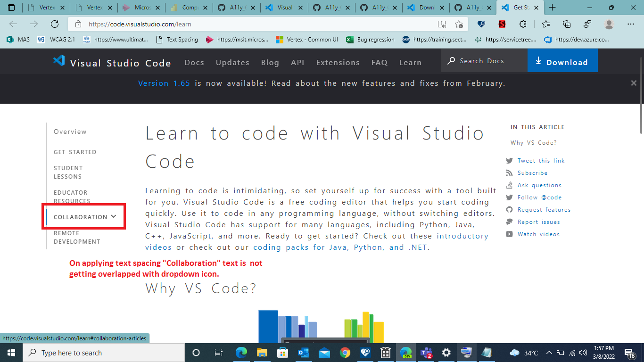Click the RSS icon next to Subscribe
Image resolution: width=644 pixels, height=362 pixels.
[510, 173]
